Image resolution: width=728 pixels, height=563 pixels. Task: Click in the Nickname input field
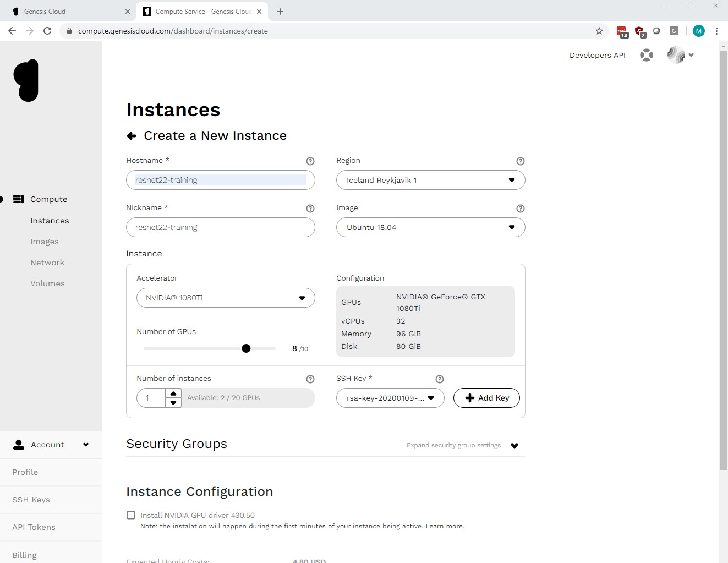pos(221,227)
